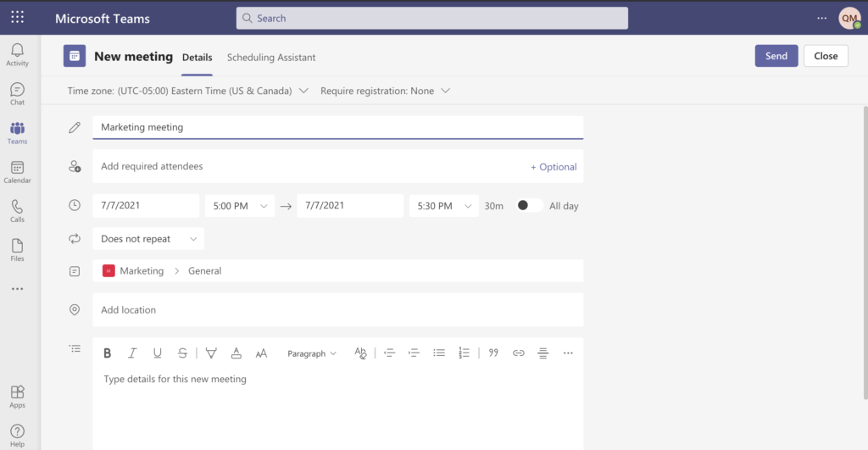Screen dimensions: 868x450
Task: Insert a numbered list
Action: coord(464,353)
